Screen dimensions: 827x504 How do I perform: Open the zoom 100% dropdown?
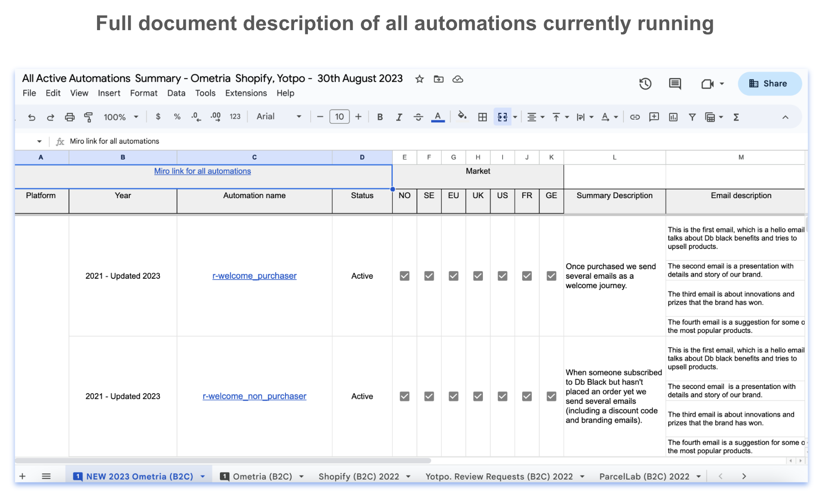(x=121, y=117)
